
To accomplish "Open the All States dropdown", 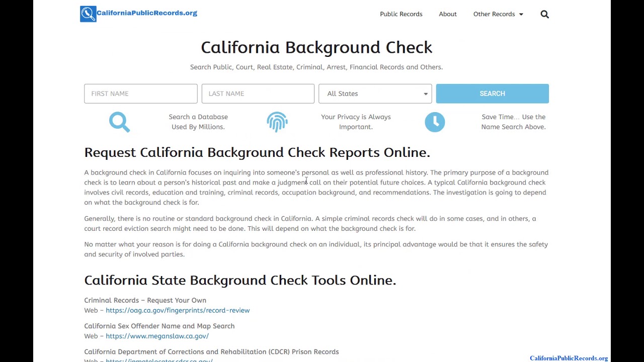I will 375,94.
